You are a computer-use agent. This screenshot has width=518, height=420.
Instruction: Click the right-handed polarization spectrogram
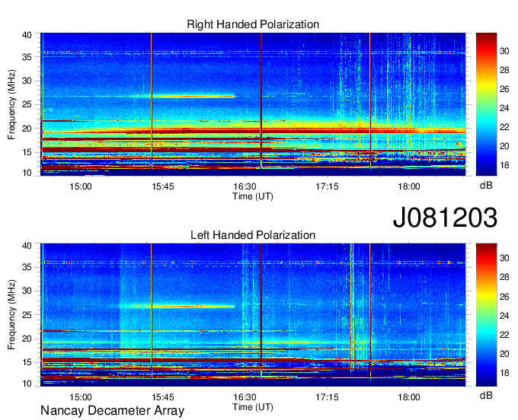tap(253, 104)
